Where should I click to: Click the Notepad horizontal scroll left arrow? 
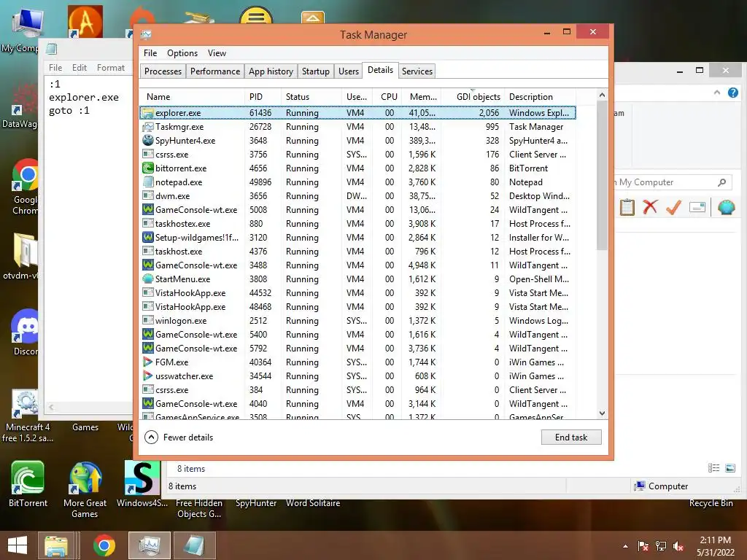pos(51,407)
